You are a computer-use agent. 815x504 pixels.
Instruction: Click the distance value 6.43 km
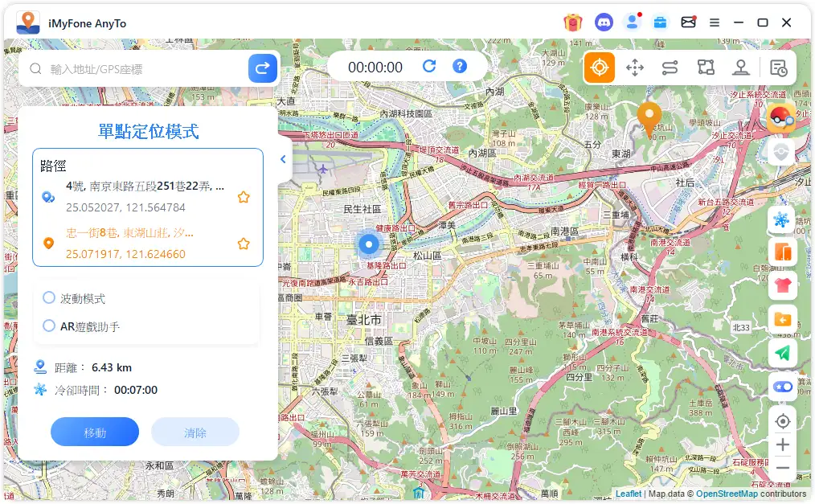(112, 367)
